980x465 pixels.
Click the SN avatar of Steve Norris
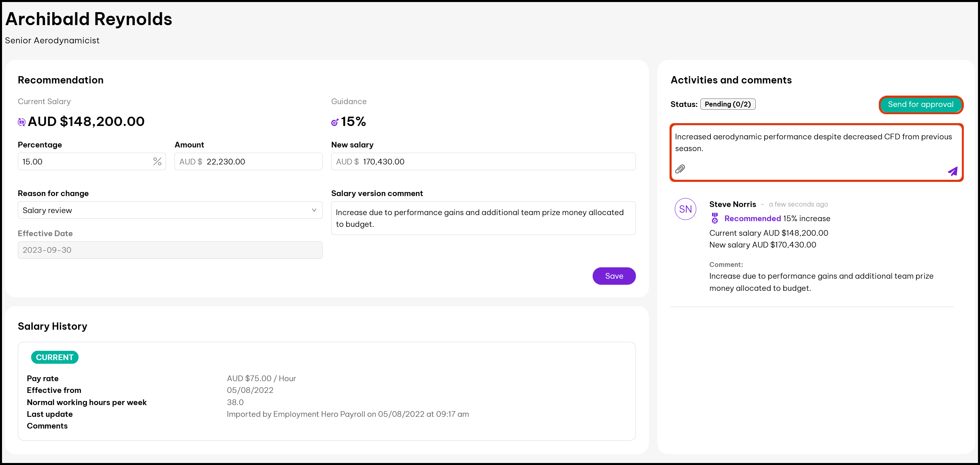coord(685,209)
